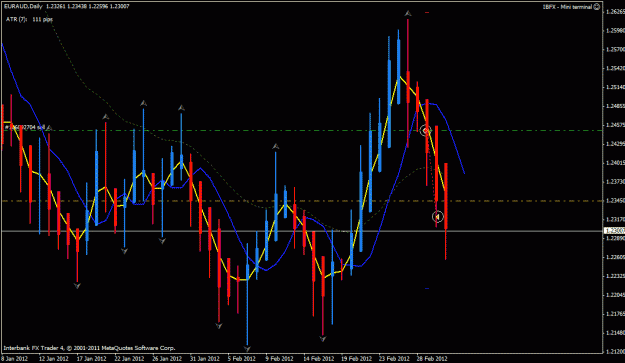Click the 26 Jan 2012 date label
The width and height of the screenshot is (625, 363).
point(167,359)
